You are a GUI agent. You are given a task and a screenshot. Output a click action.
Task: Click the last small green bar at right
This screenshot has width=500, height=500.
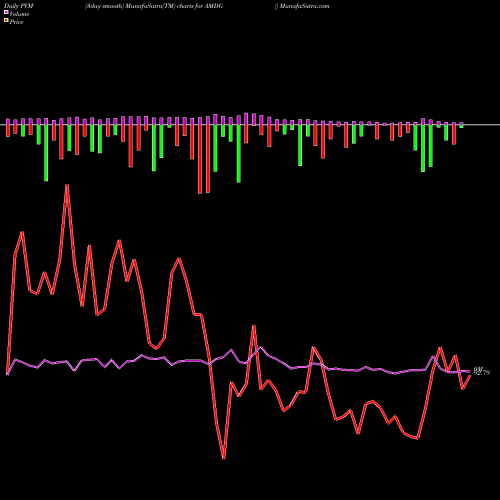[x=461, y=126]
